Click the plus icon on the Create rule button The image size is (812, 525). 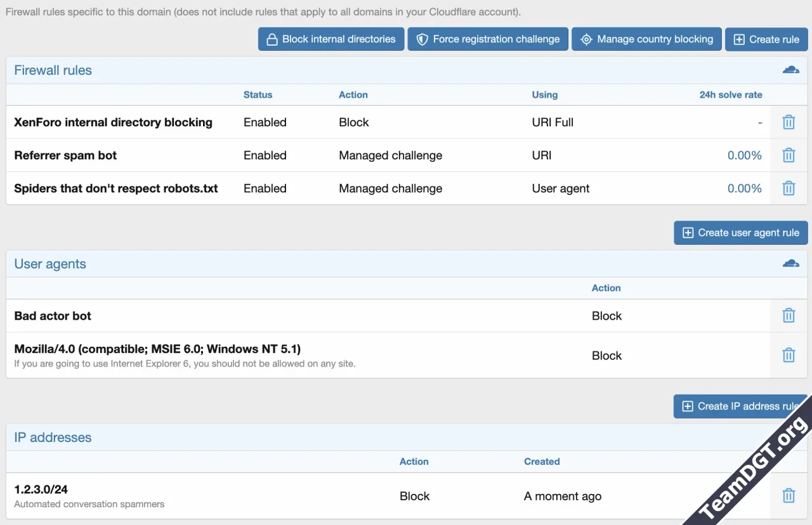[738, 39]
